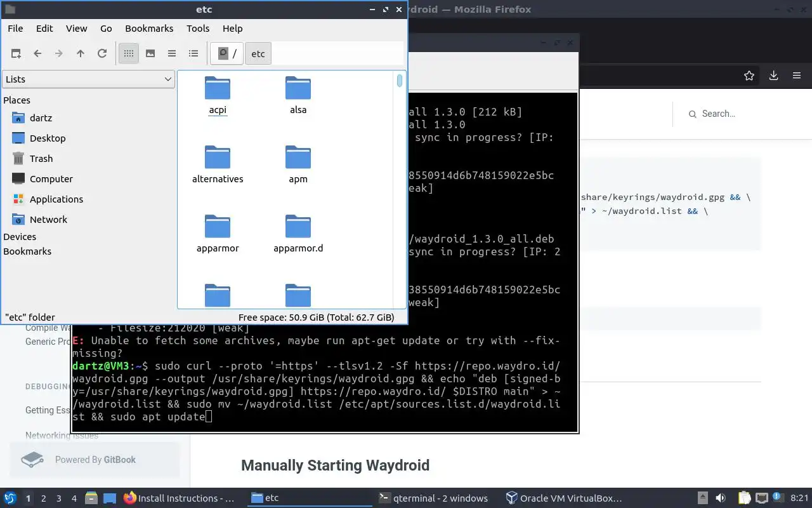
Task: Open the File menu
Action: (x=15, y=29)
